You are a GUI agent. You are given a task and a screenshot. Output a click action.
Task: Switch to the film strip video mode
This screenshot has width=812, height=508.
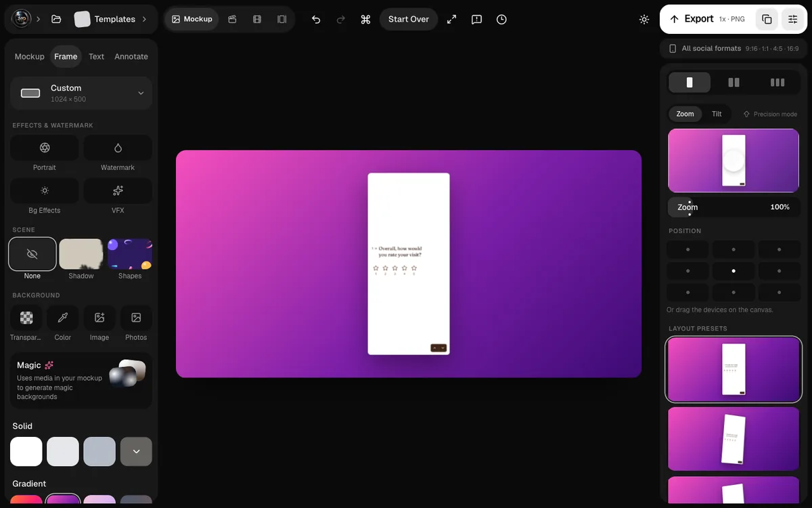(x=257, y=19)
